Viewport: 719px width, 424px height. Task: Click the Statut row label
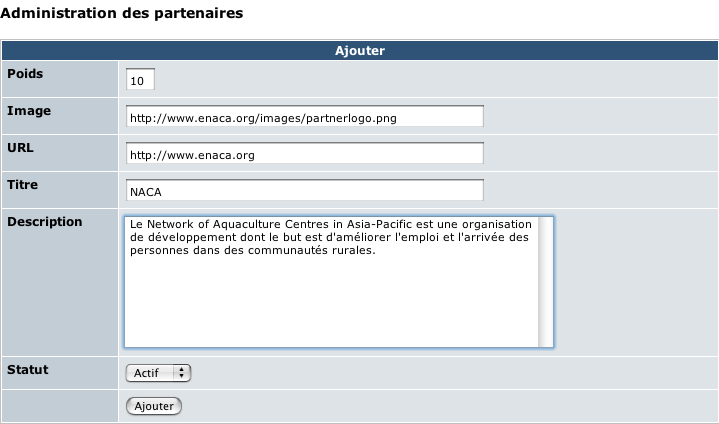[28, 369]
